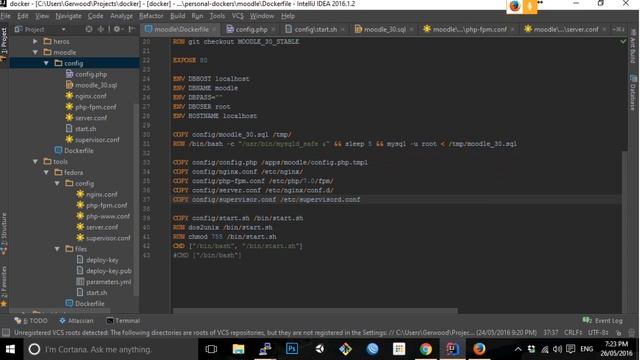
Task: Open Project panel settings gear
Action: (117, 29)
